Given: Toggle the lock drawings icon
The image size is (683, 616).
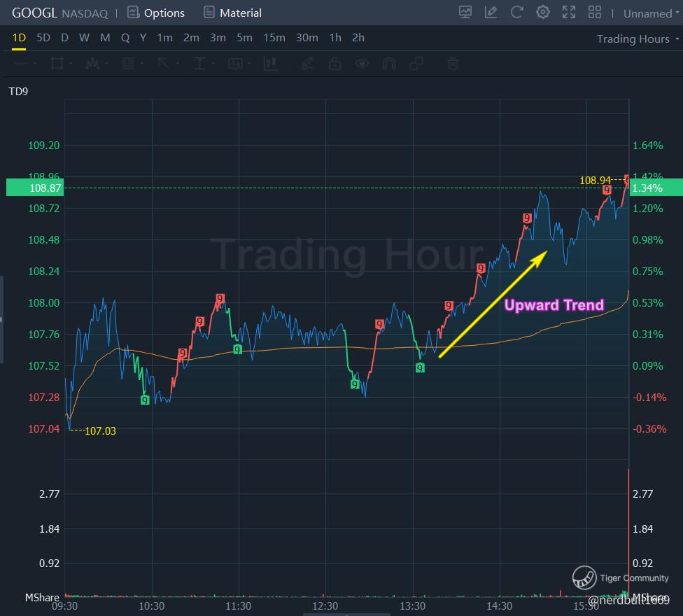Looking at the screenshot, I should click(x=335, y=64).
